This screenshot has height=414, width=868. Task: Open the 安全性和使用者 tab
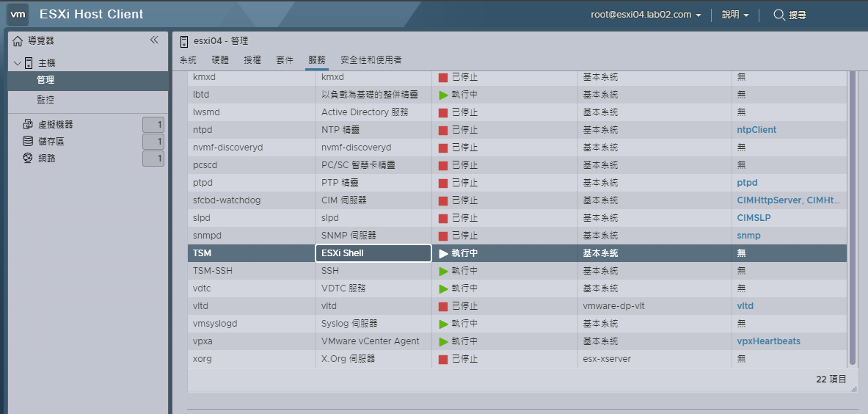click(x=371, y=59)
